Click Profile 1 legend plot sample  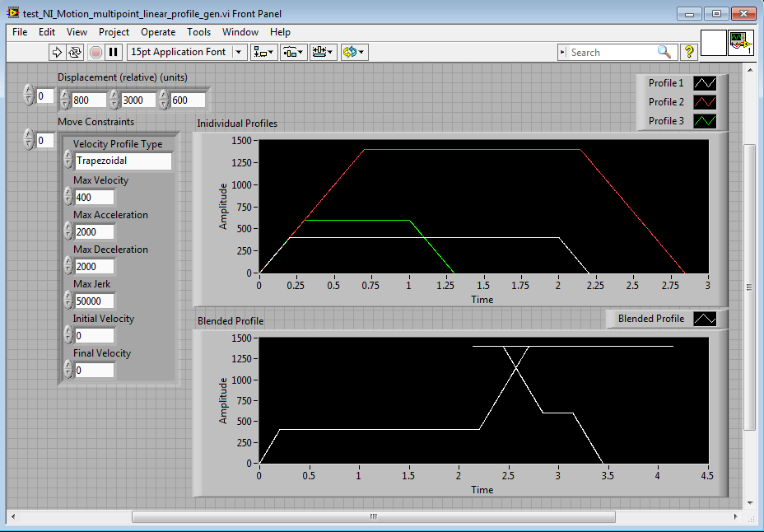click(x=705, y=83)
